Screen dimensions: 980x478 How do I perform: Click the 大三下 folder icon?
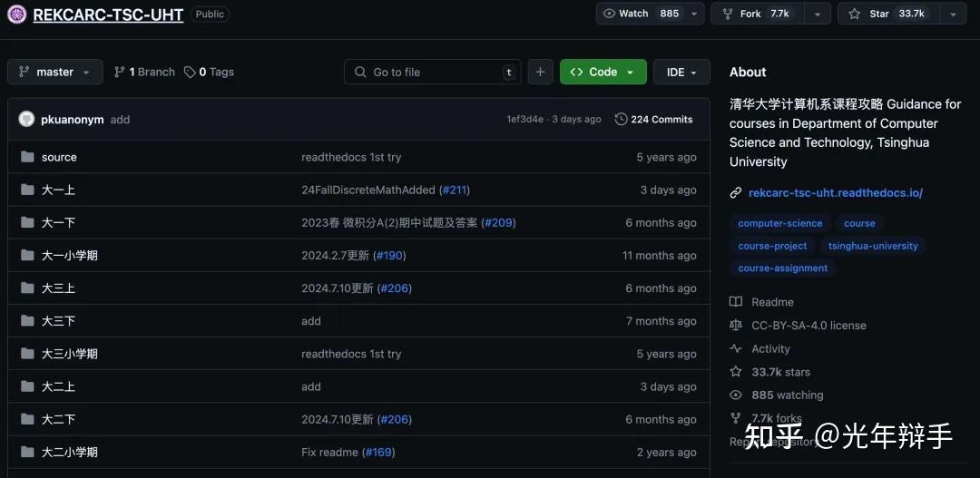tap(27, 320)
